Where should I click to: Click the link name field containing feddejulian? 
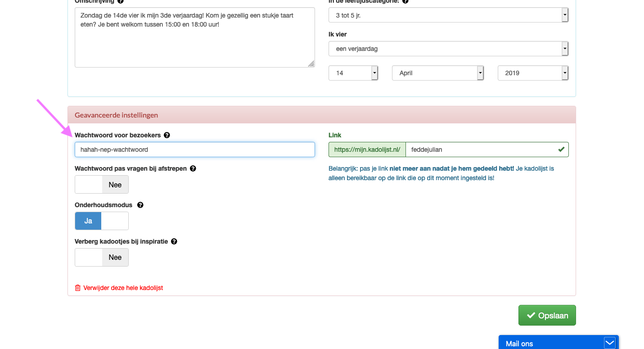481,150
